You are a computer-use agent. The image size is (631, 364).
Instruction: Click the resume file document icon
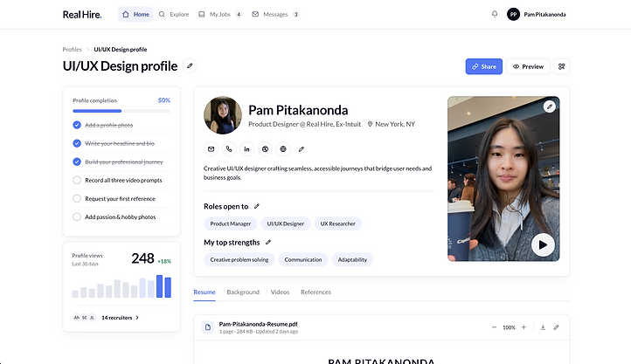coord(208,327)
